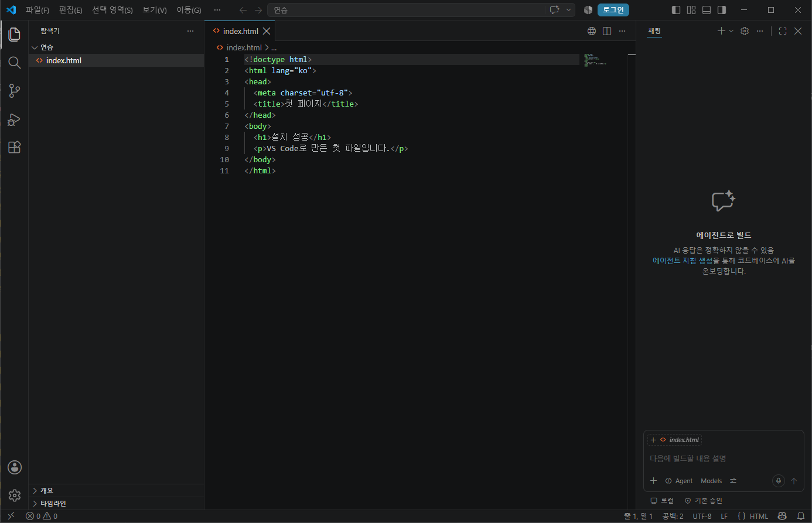Click the globe icon in editor toolbar
This screenshot has height=523, width=812.
[592, 31]
